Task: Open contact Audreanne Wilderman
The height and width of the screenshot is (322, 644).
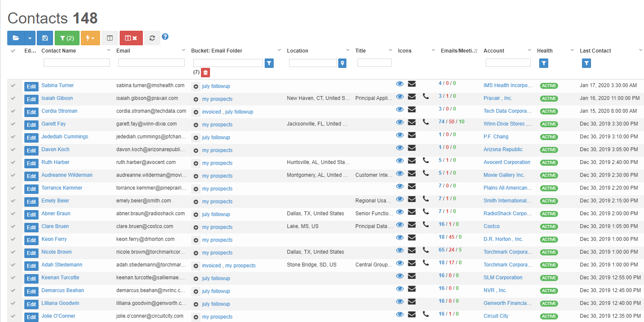Action: click(67, 175)
